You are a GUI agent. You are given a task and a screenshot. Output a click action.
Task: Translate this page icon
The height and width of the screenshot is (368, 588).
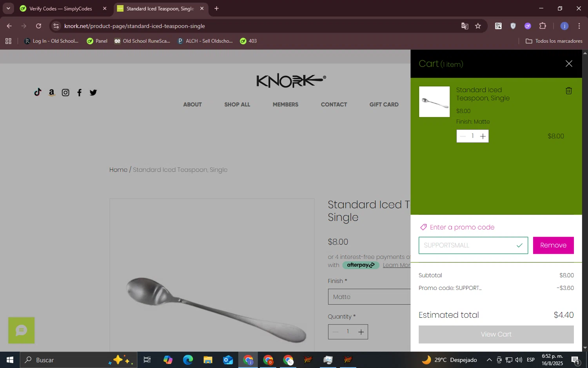[465, 26]
